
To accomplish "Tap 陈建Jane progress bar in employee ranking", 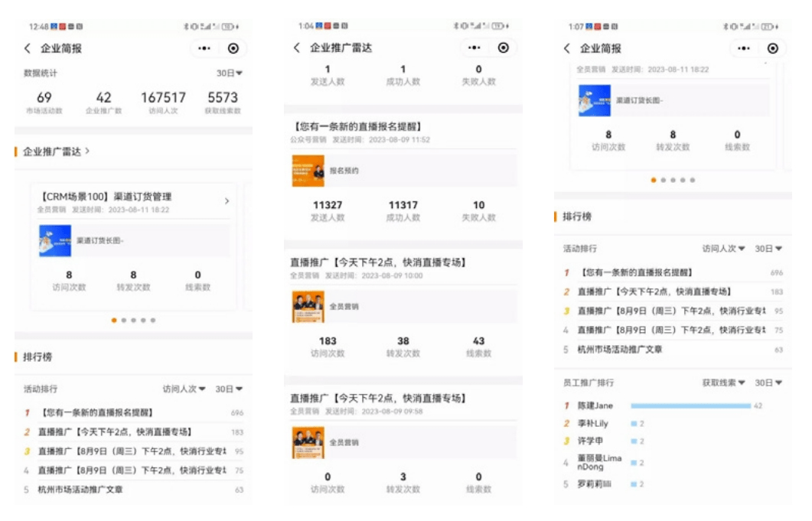I will (x=691, y=406).
